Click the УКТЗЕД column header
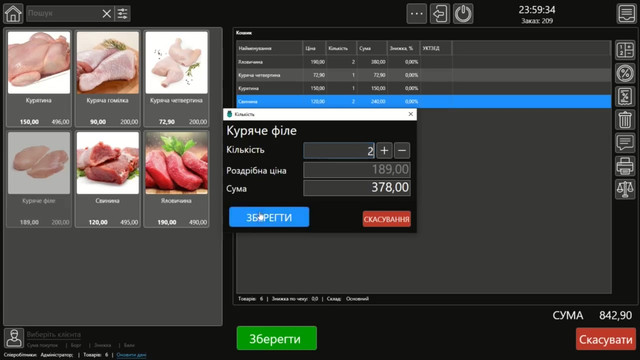 pos(436,48)
